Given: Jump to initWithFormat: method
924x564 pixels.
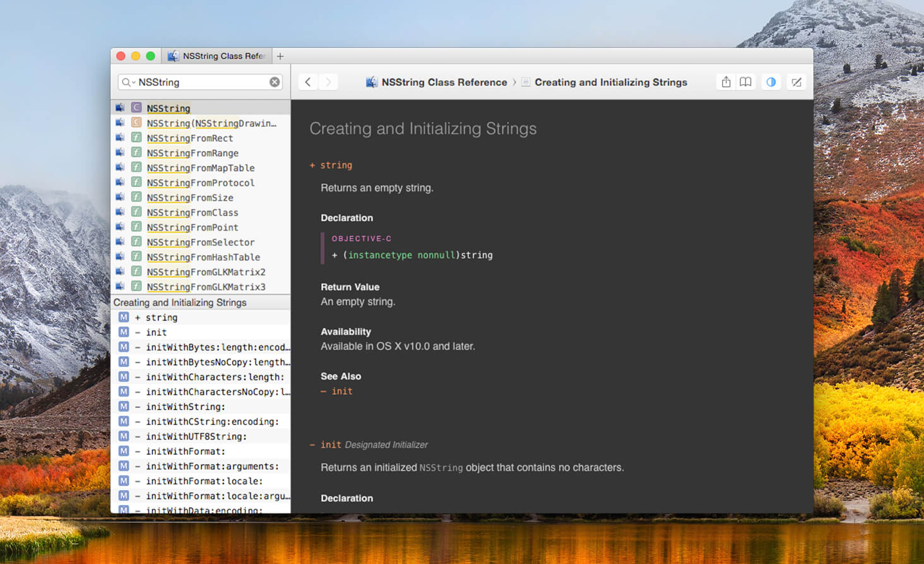Looking at the screenshot, I should pos(201,451).
